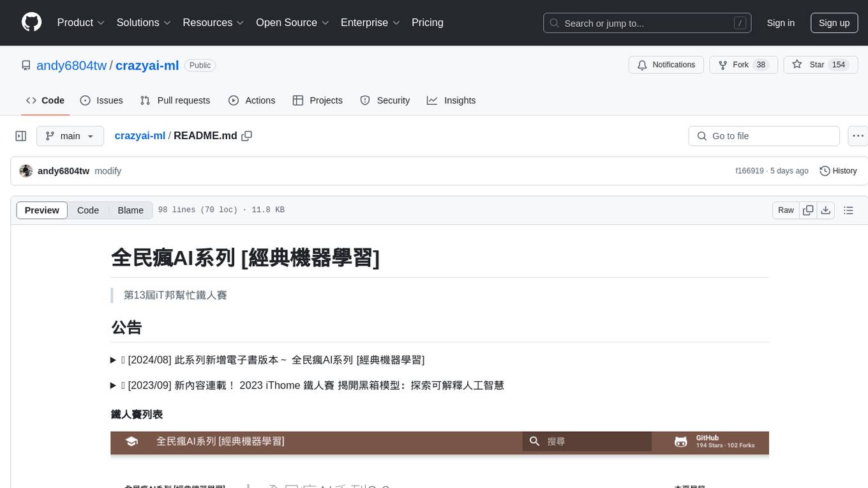Click Sign in
This screenshot has width=868, height=488.
[781, 23]
